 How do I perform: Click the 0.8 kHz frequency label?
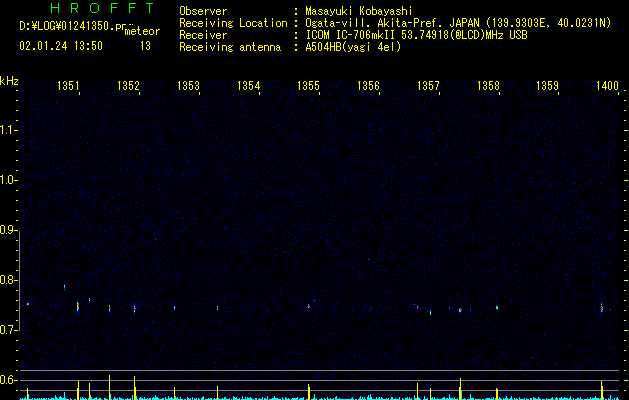8,280
